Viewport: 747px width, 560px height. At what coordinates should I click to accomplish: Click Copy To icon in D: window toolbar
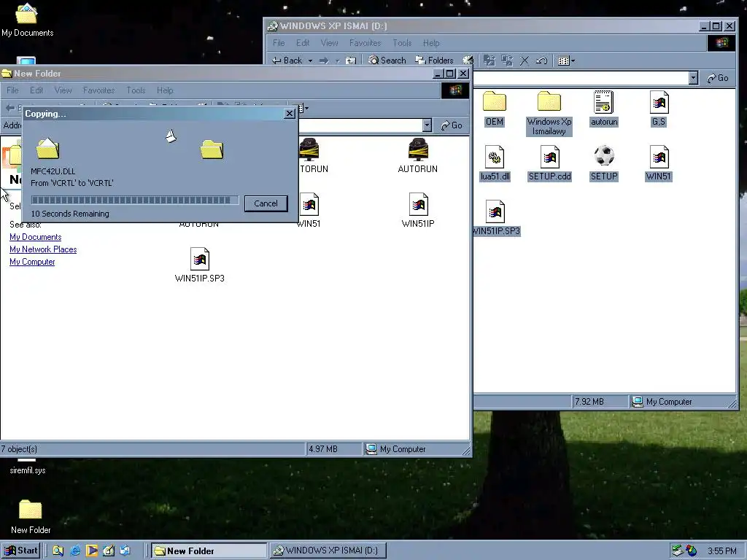click(507, 61)
